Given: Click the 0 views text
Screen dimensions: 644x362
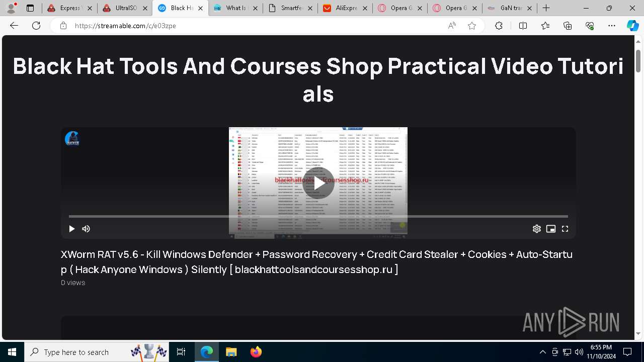Looking at the screenshot, I should click(x=73, y=283).
